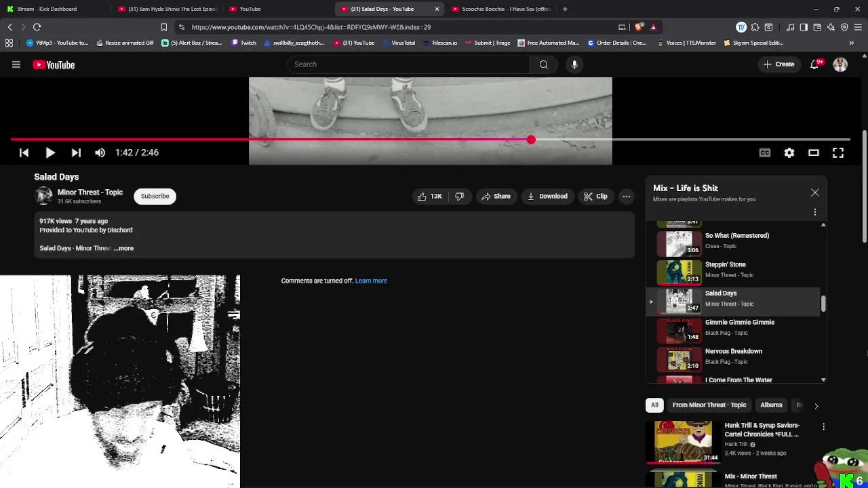
Task: Select Steppin' Stone in the playlist
Action: point(734,272)
